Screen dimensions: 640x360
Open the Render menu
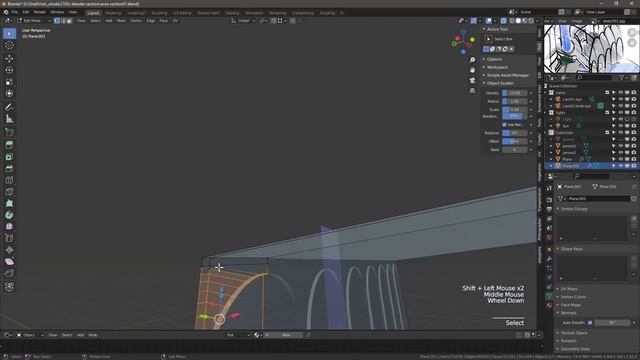point(40,12)
